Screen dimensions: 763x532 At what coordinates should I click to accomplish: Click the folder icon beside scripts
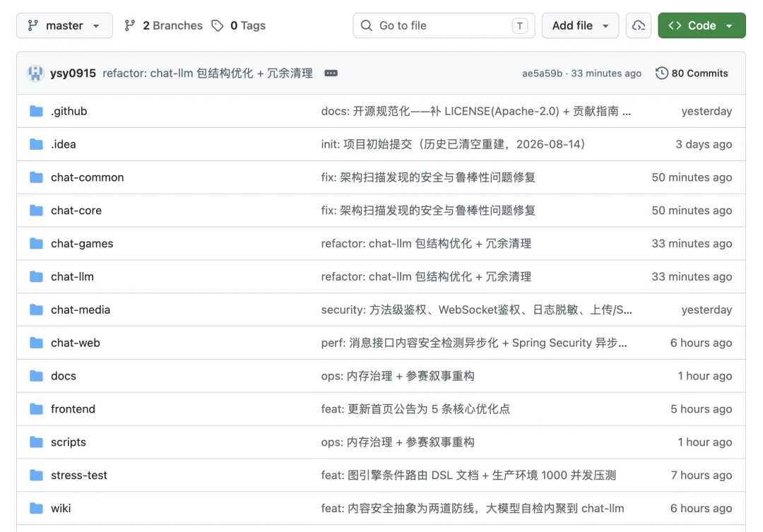36,442
